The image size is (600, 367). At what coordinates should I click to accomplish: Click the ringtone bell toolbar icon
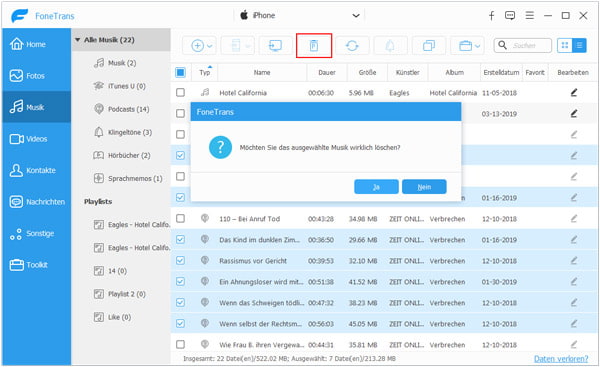[x=390, y=46]
